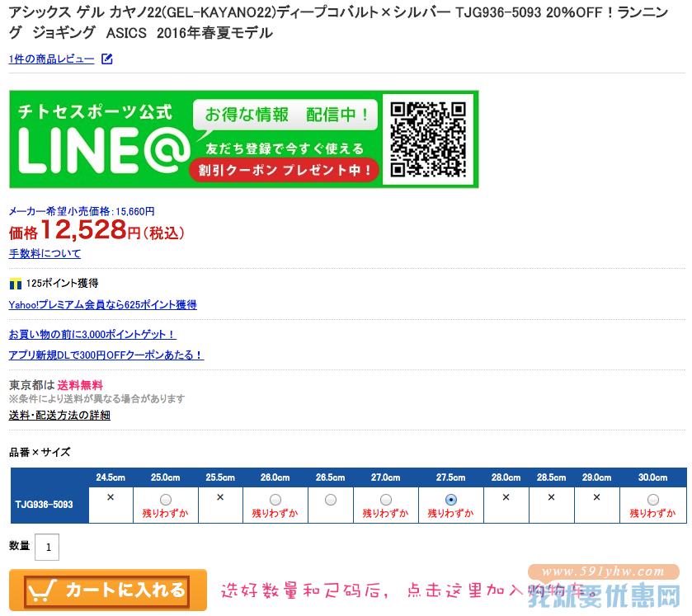
Task: Click the カートに入れる button
Action: point(108,590)
